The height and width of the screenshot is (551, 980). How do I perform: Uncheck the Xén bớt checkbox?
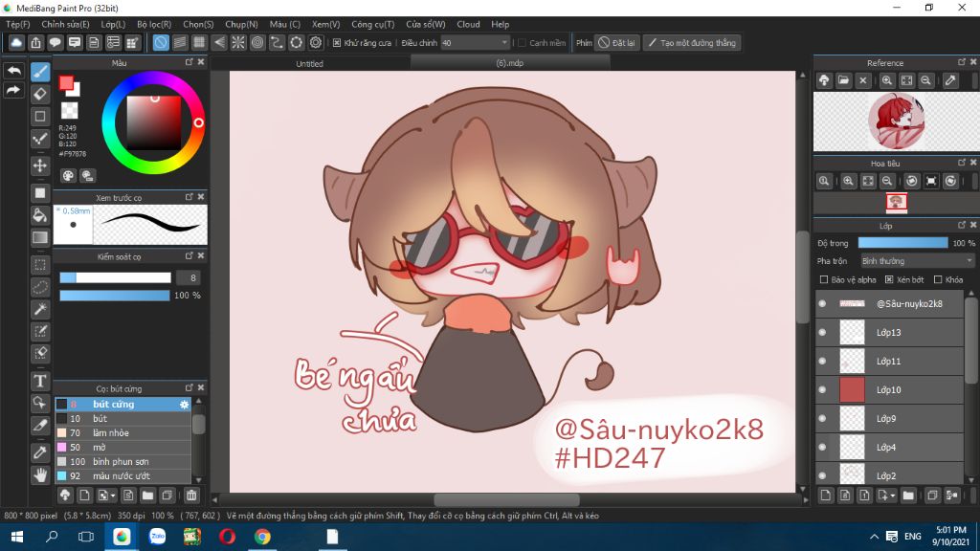889,280
